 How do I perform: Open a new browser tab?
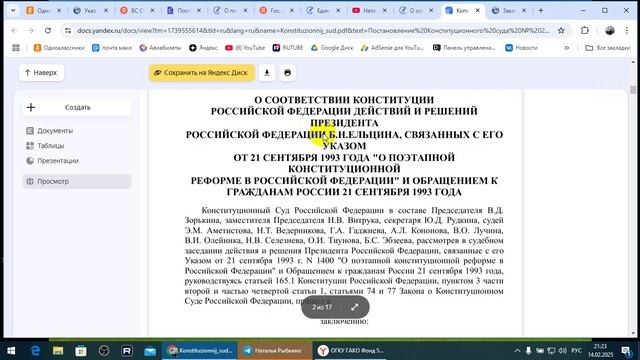click(541, 11)
